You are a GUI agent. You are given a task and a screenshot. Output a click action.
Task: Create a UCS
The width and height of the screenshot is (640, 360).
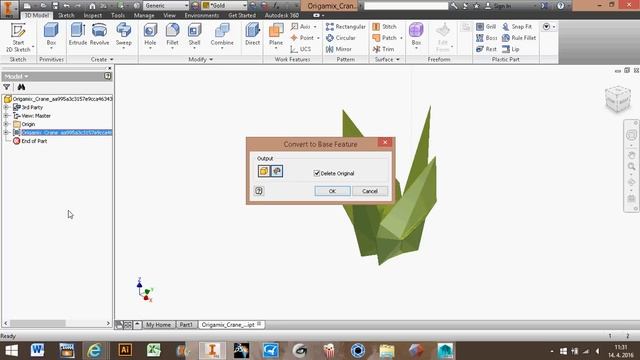tap(301, 49)
